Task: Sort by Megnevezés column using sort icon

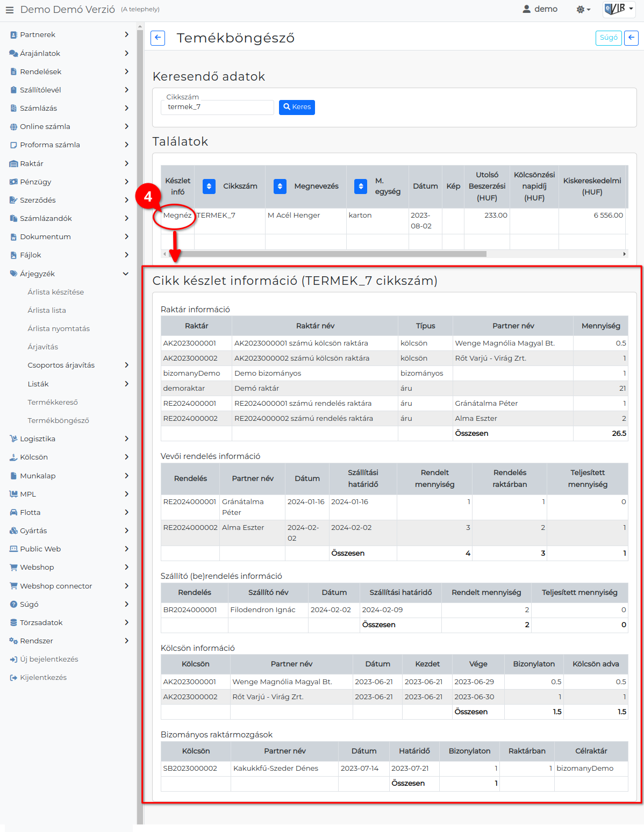Action: coord(280,187)
